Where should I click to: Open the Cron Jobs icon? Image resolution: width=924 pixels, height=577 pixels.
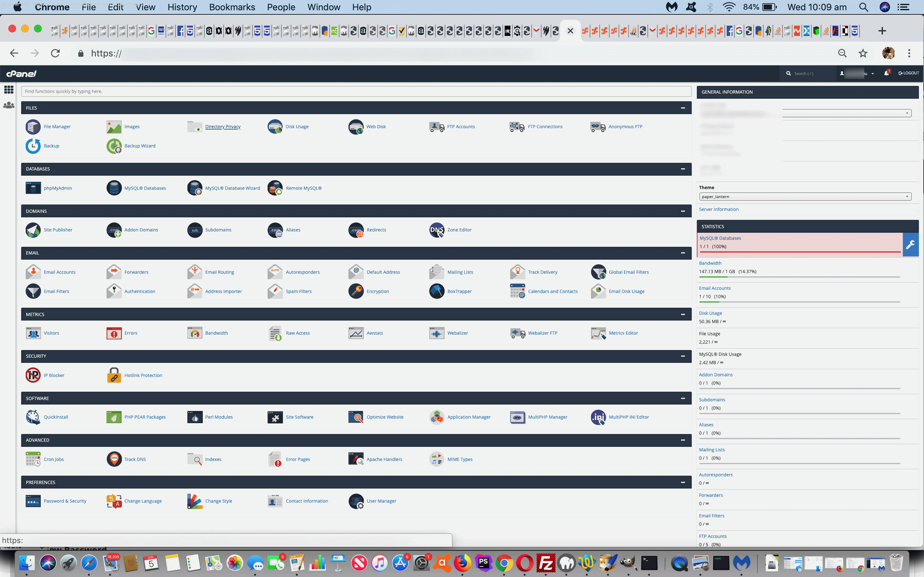click(x=33, y=459)
